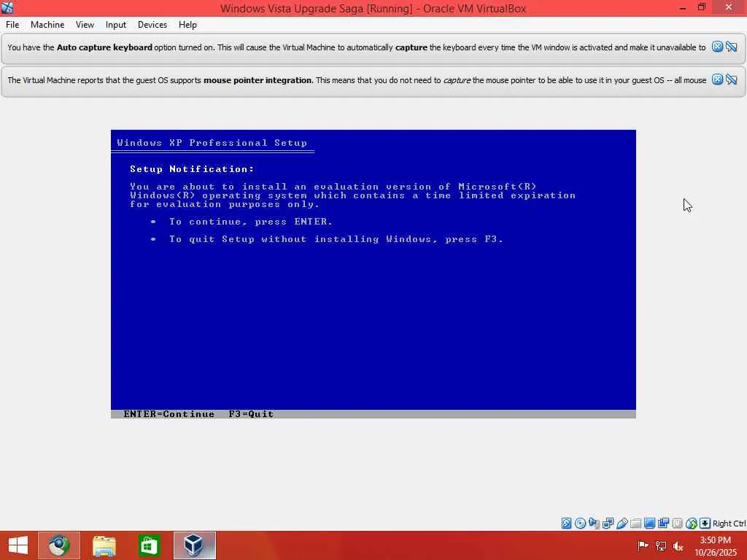The height and width of the screenshot is (560, 747).
Task: Open the File menu
Action: tap(12, 25)
